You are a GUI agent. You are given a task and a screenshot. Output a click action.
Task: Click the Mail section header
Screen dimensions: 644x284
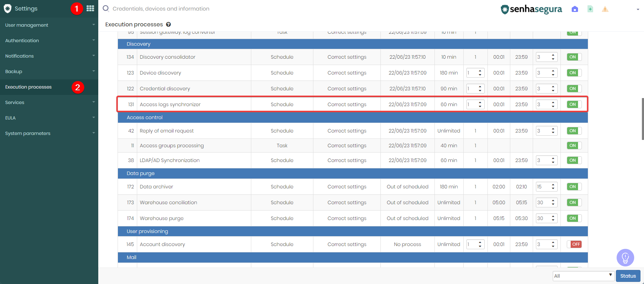[x=353, y=257]
